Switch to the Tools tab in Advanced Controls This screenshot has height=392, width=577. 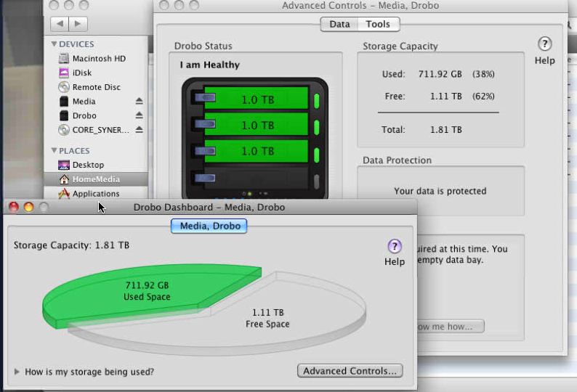pyautogui.click(x=378, y=24)
